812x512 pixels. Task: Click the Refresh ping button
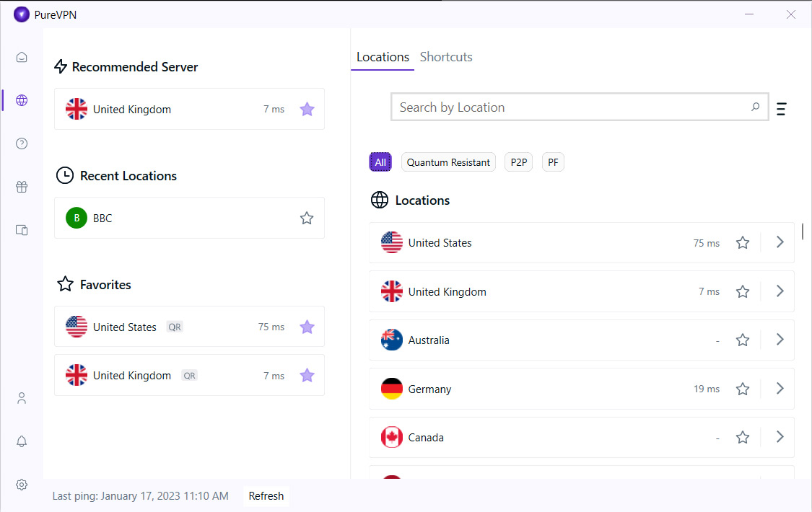tap(266, 496)
